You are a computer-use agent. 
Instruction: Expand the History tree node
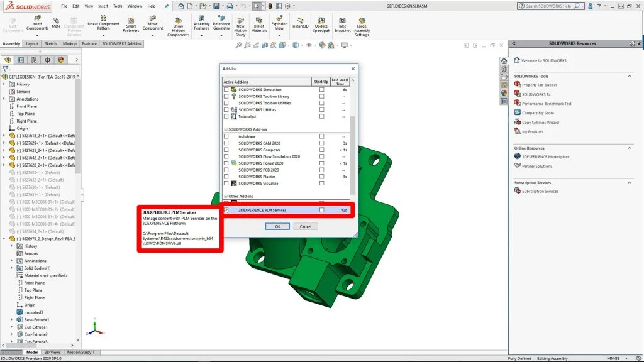(5, 84)
